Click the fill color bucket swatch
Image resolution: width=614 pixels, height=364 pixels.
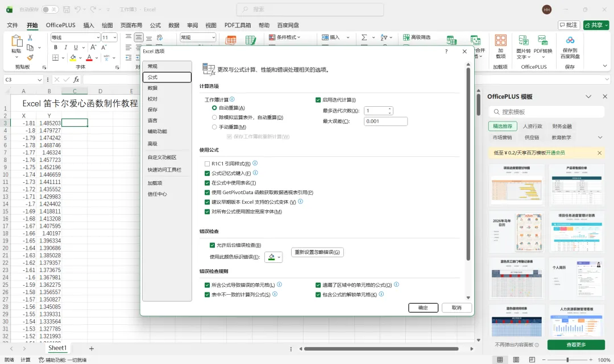coord(73,57)
